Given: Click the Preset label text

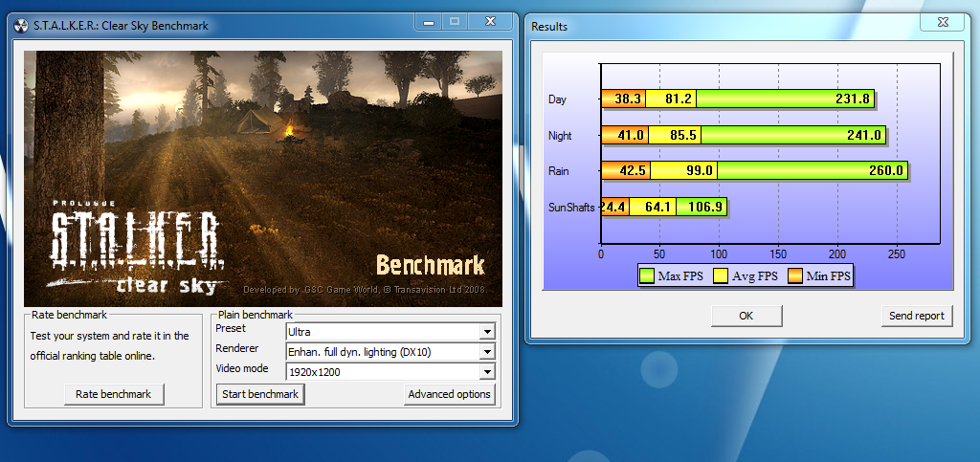Looking at the screenshot, I should pyautogui.click(x=231, y=328).
